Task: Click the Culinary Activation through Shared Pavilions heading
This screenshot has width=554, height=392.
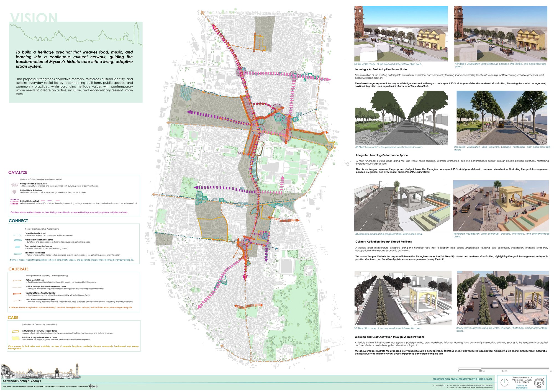Action: (383, 242)
